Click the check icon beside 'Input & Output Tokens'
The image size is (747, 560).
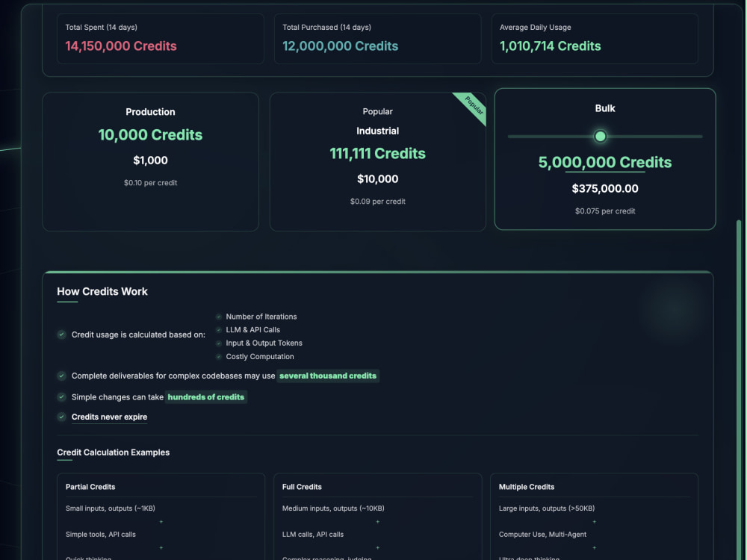tap(219, 343)
